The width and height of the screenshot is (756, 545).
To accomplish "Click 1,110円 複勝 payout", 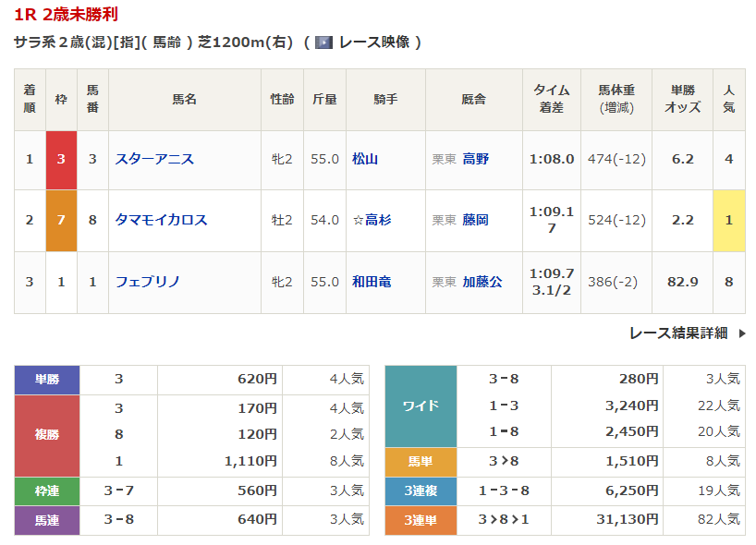I will 250,461.
